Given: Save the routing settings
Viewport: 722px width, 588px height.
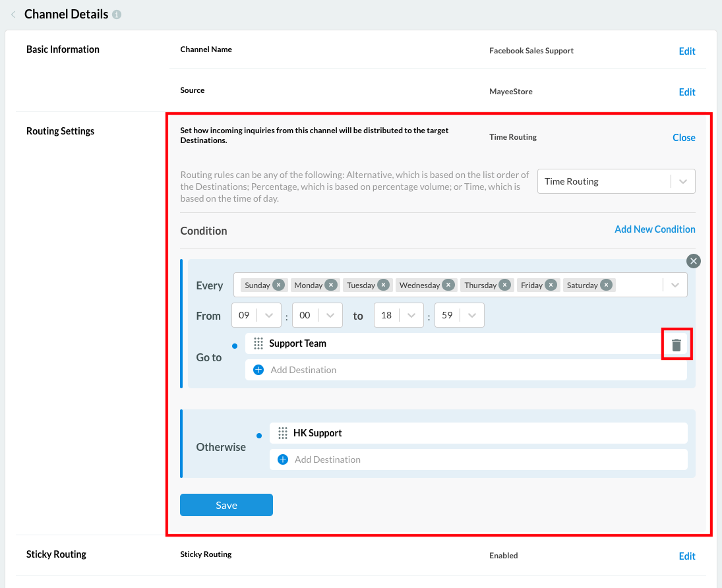Looking at the screenshot, I should tap(227, 505).
